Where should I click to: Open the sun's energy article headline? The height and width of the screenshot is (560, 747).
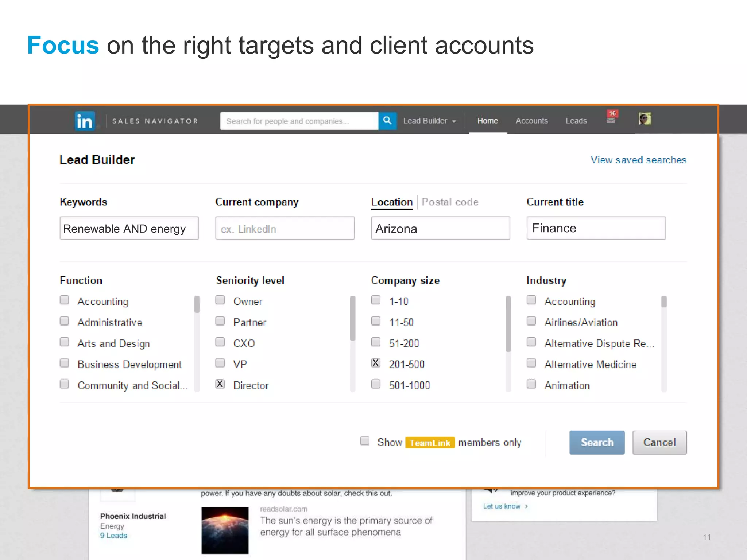(346, 526)
